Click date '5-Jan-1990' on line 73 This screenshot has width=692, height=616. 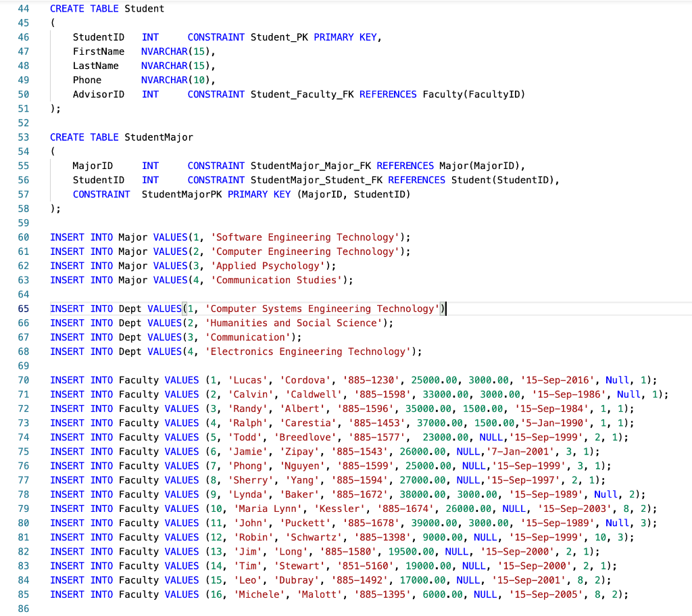555,423
